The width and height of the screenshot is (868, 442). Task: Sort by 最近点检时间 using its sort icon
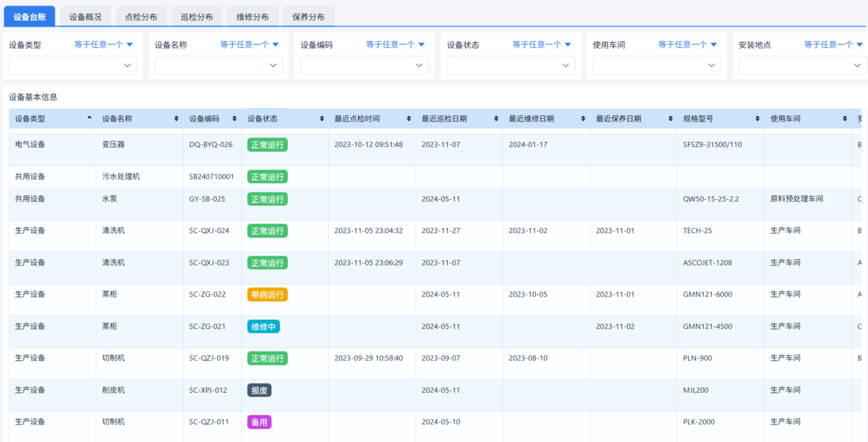pos(409,119)
